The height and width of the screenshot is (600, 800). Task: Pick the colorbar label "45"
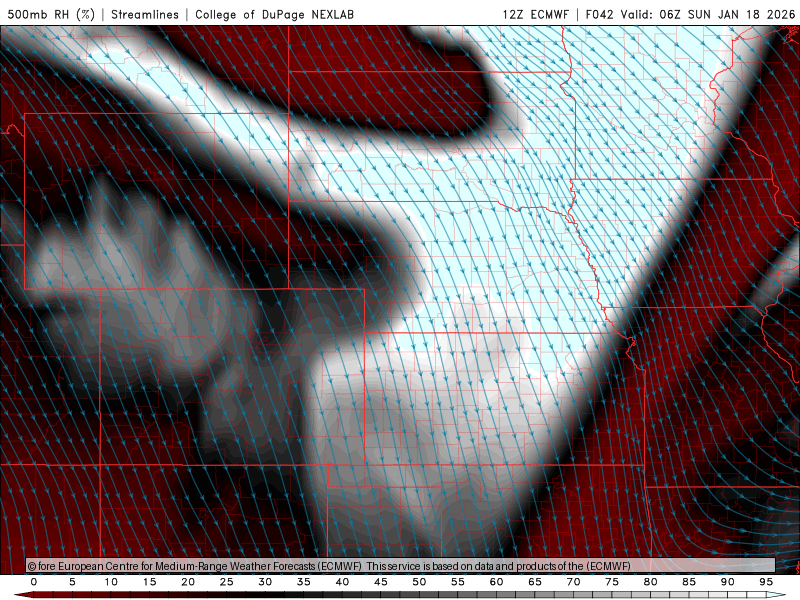(381, 582)
